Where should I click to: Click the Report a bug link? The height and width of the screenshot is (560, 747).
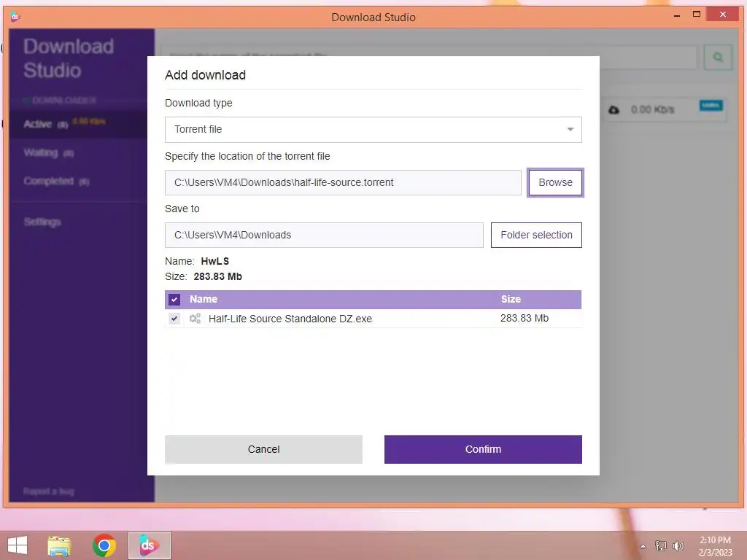[x=49, y=491]
